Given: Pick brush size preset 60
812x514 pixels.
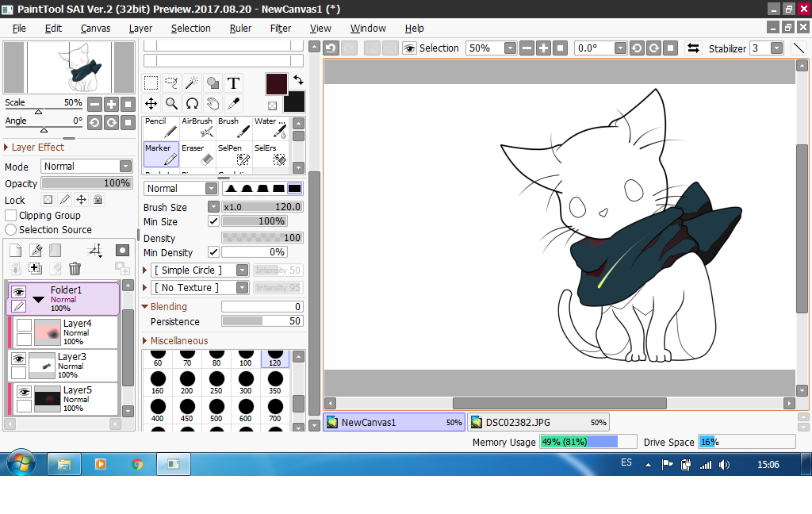Looking at the screenshot, I should click(x=158, y=359).
